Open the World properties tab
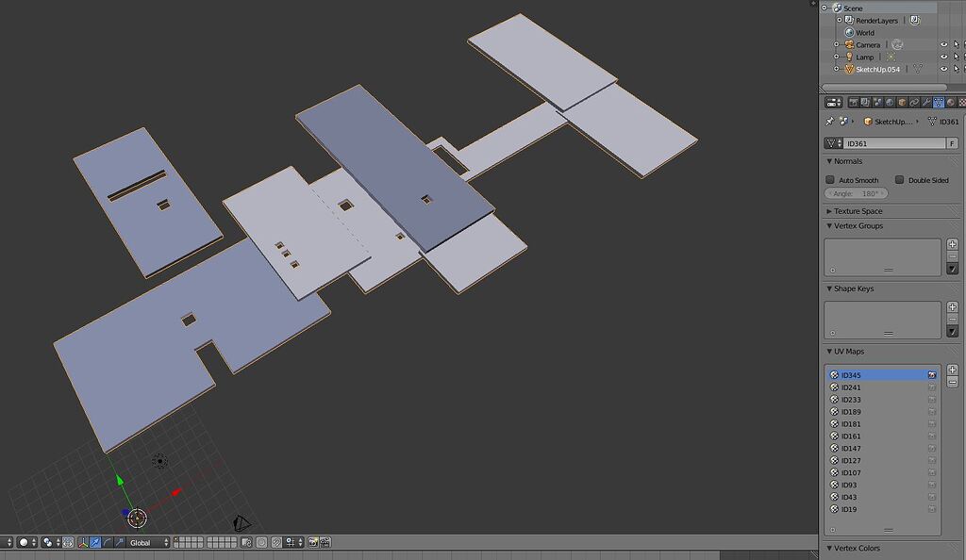 (890, 102)
